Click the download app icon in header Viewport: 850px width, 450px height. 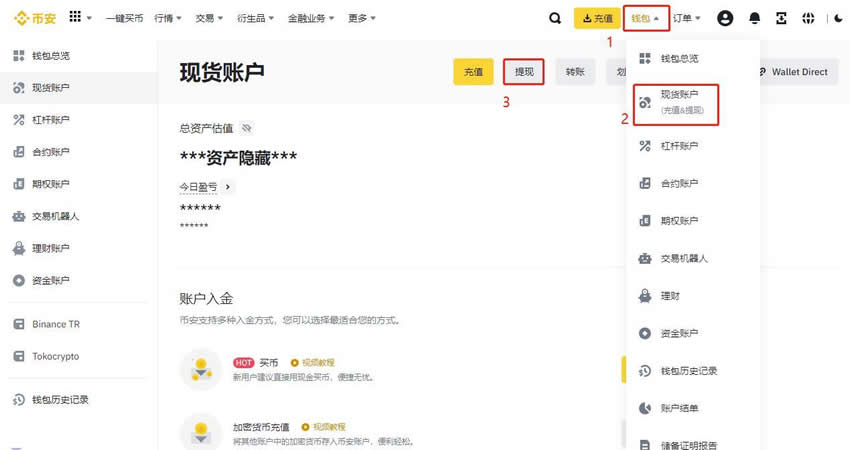pos(781,18)
